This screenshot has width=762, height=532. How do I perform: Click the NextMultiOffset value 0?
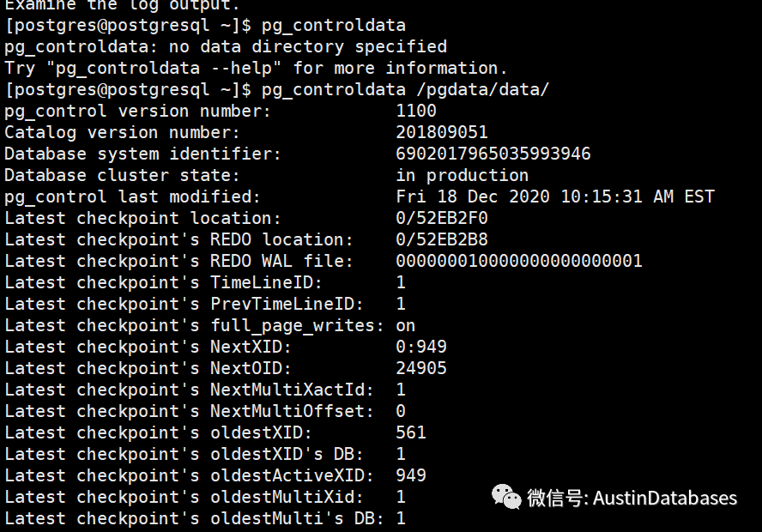tap(401, 411)
